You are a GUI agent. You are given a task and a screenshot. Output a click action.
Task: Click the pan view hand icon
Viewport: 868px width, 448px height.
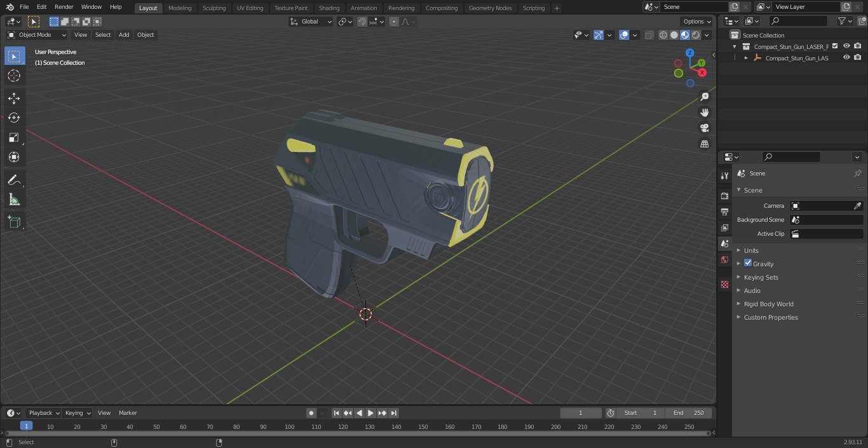click(704, 112)
